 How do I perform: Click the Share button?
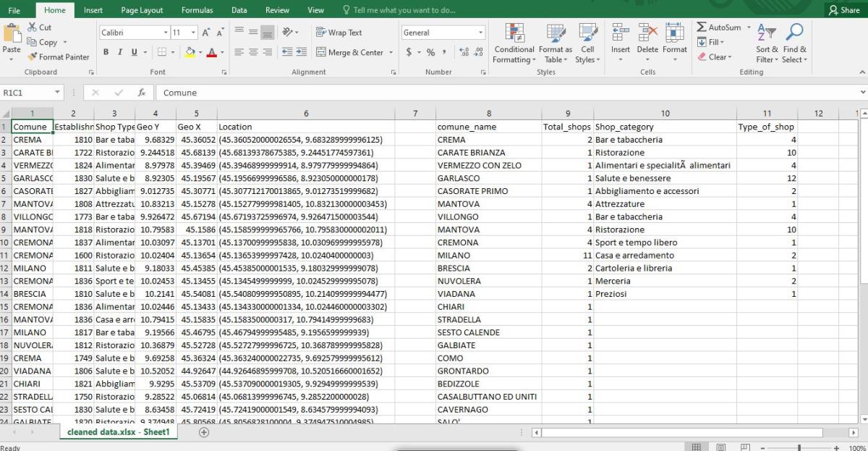[843, 10]
